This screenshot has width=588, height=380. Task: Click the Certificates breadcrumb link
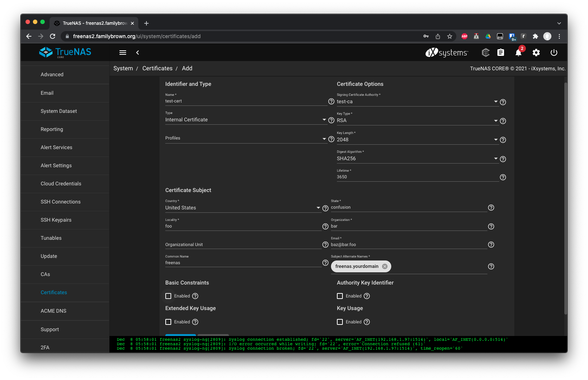[158, 68]
